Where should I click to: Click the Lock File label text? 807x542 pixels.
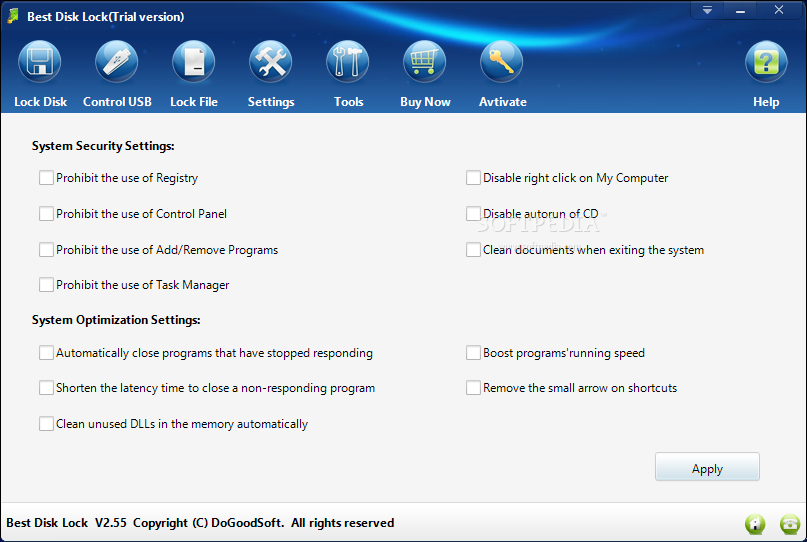point(194,102)
